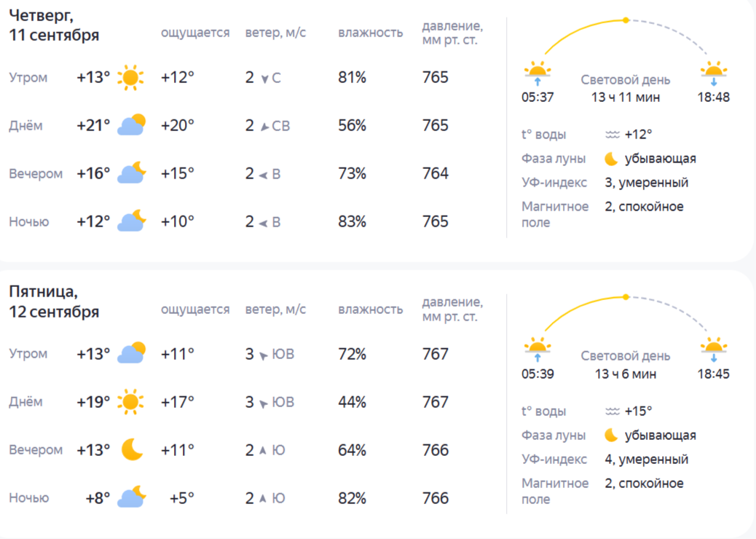Image resolution: width=756 pixels, height=539 pixels.
Task: Click Friday's Световой день 13 ч 6 мин text
Action: pyautogui.click(x=626, y=365)
